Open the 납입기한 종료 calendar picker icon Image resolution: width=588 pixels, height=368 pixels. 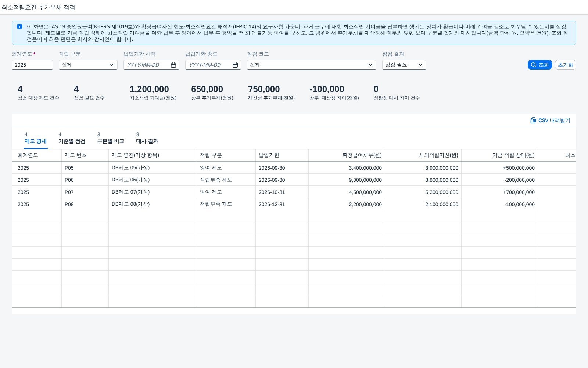[x=235, y=65]
